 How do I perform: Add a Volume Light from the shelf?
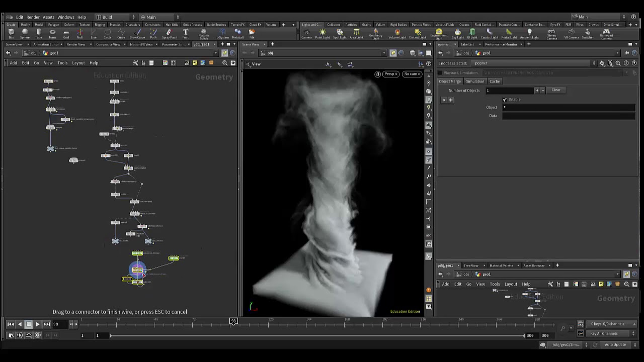click(x=397, y=34)
